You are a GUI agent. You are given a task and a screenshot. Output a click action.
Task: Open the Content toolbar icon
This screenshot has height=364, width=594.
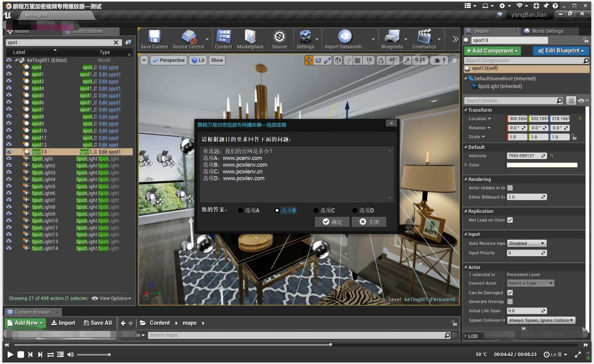tap(223, 40)
